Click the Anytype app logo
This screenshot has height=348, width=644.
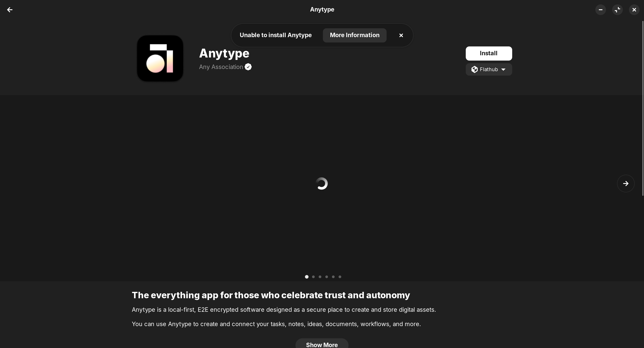(160, 58)
